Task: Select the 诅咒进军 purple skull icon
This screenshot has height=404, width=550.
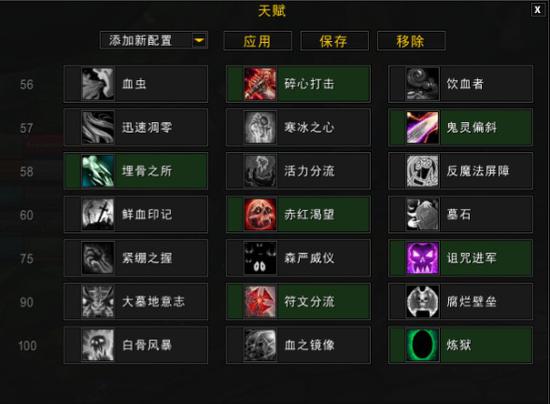Action: click(x=422, y=258)
